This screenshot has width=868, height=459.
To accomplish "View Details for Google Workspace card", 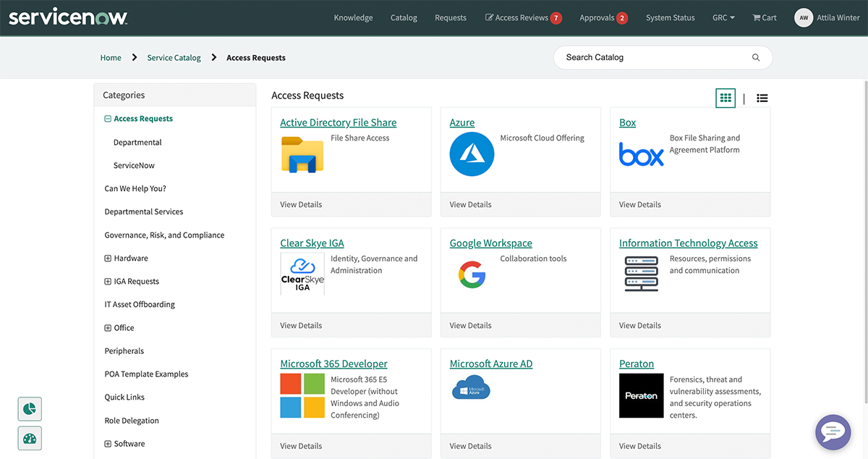I will (x=470, y=326).
